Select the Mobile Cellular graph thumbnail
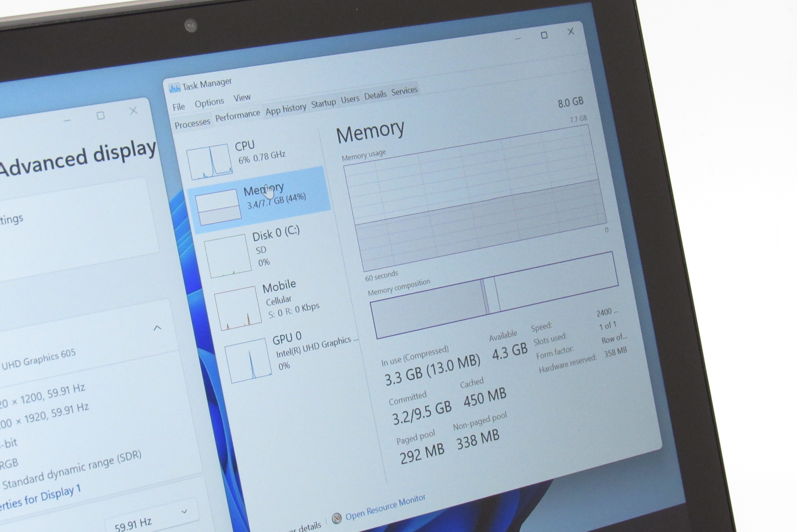This screenshot has width=797, height=532. coord(238,308)
